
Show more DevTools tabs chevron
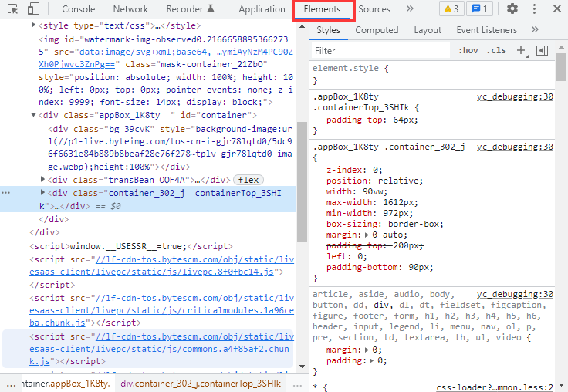[410, 8]
